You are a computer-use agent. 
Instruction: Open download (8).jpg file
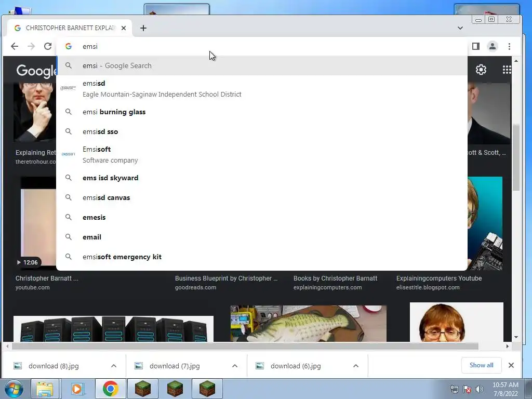54,366
